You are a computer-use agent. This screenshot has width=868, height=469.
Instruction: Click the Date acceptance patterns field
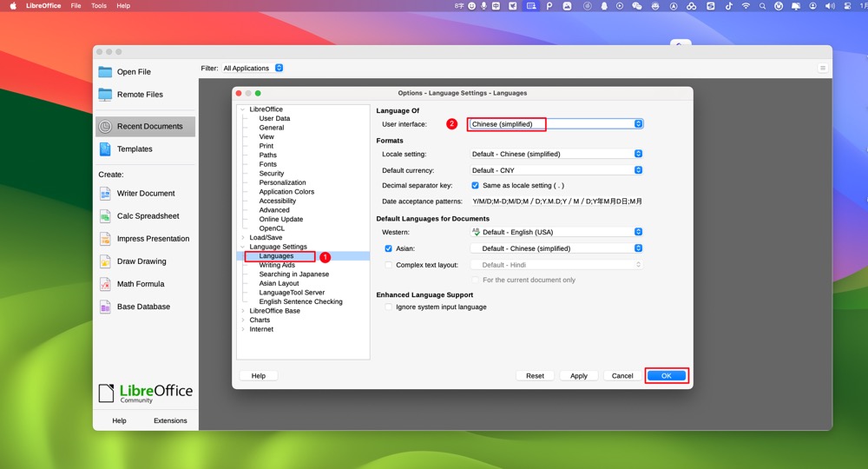click(x=556, y=201)
